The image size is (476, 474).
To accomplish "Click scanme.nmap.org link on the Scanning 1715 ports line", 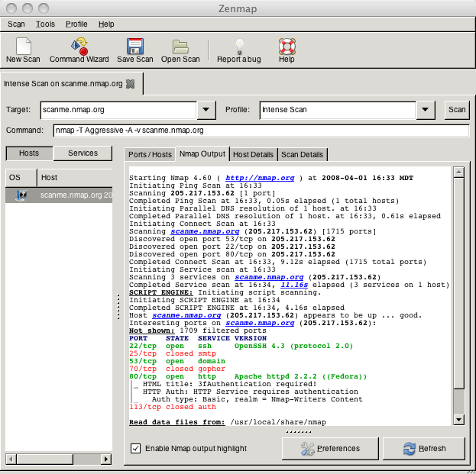I will click(205, 231).
